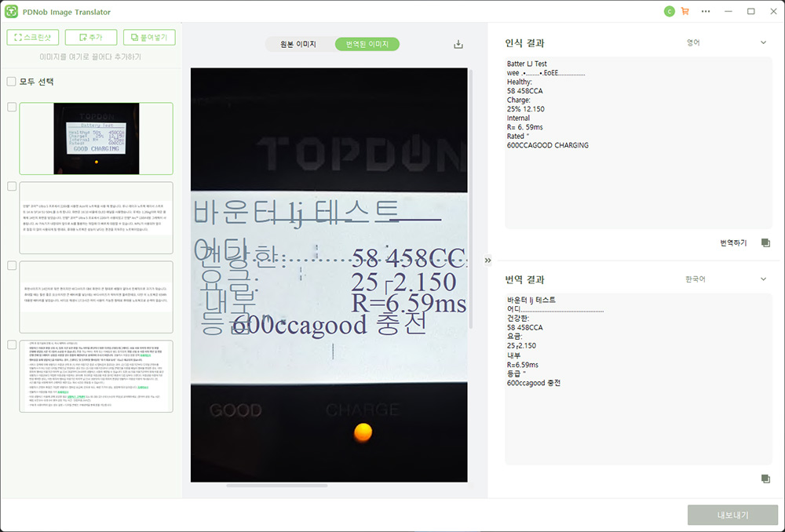Image resolution: width=785 pixels, height=532 pixels.
Task: Click the PDNob Image Translator app logo
Action: point(11,12)
